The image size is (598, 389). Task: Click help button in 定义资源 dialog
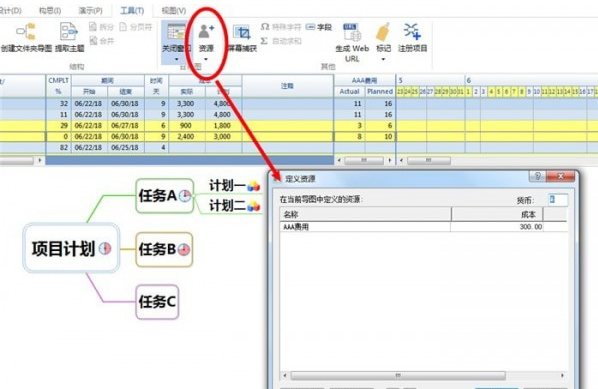[537, 176]
